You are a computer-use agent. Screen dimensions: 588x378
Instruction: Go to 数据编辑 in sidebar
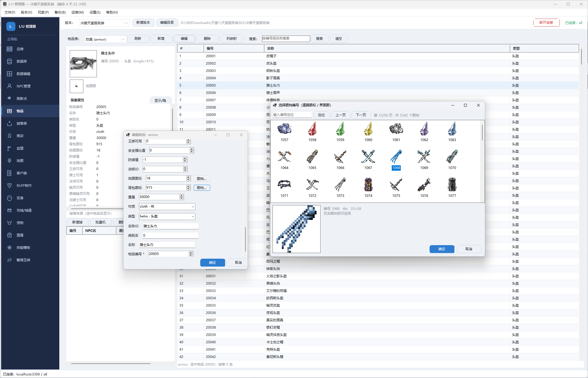click(30, 74)
